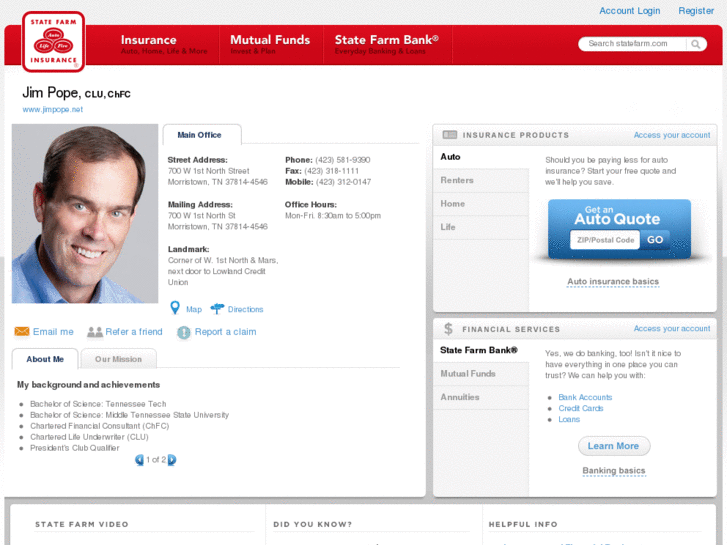Viewport: 727px width, 545px height.
Task: Click the search magnifier icon
Action: tap(695, 44)
